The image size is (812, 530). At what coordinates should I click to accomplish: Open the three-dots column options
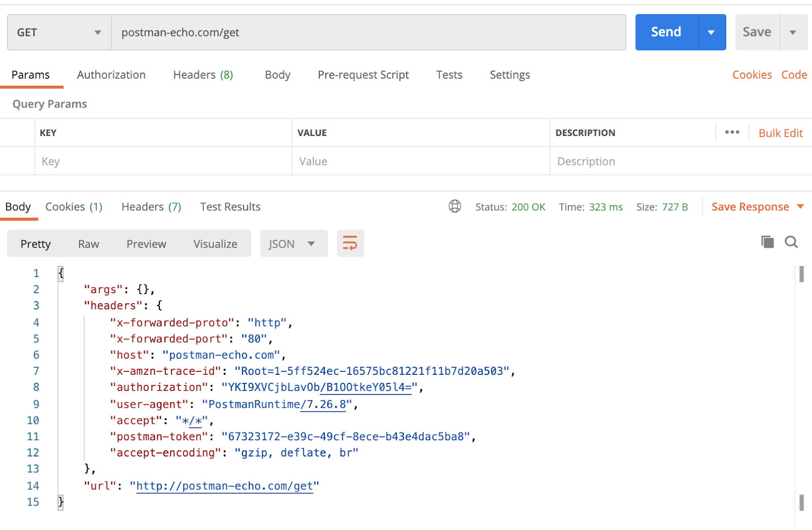tap(732, 132)
